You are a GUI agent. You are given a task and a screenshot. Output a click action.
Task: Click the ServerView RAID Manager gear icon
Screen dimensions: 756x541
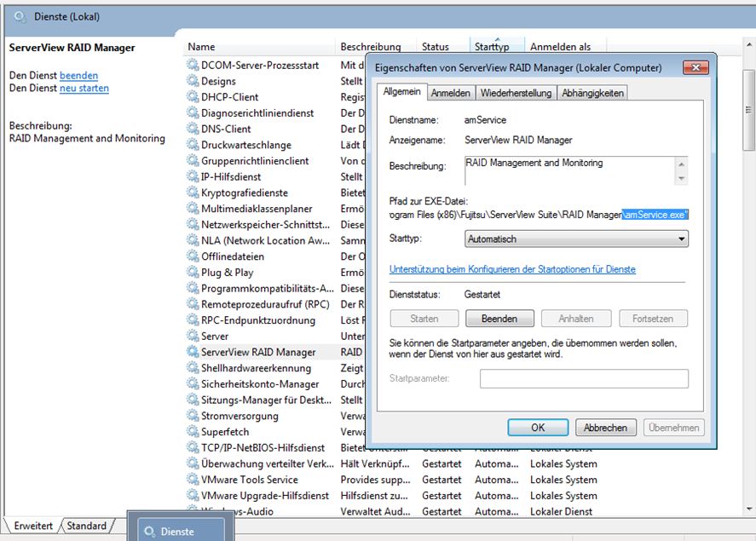point(193,352)
